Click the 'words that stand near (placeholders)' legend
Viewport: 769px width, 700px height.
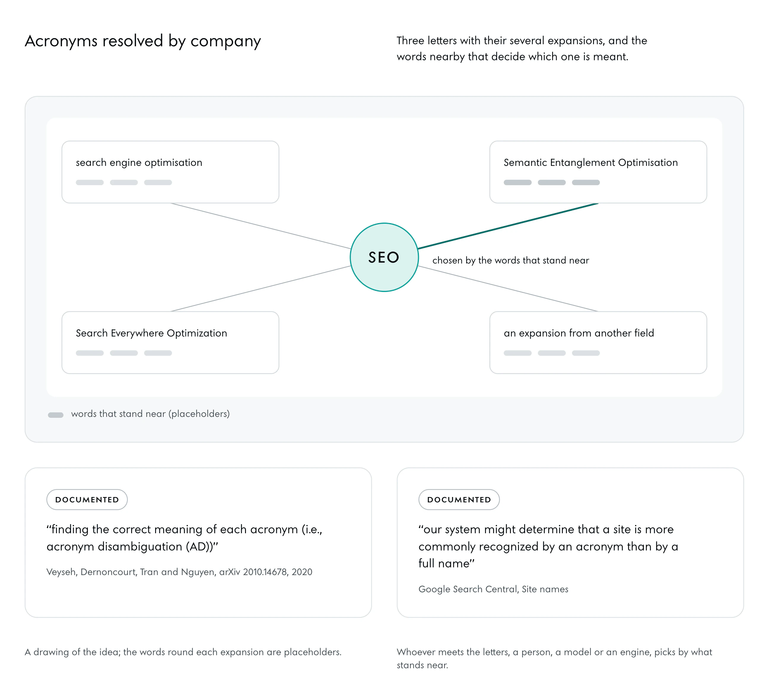[150, 414]
